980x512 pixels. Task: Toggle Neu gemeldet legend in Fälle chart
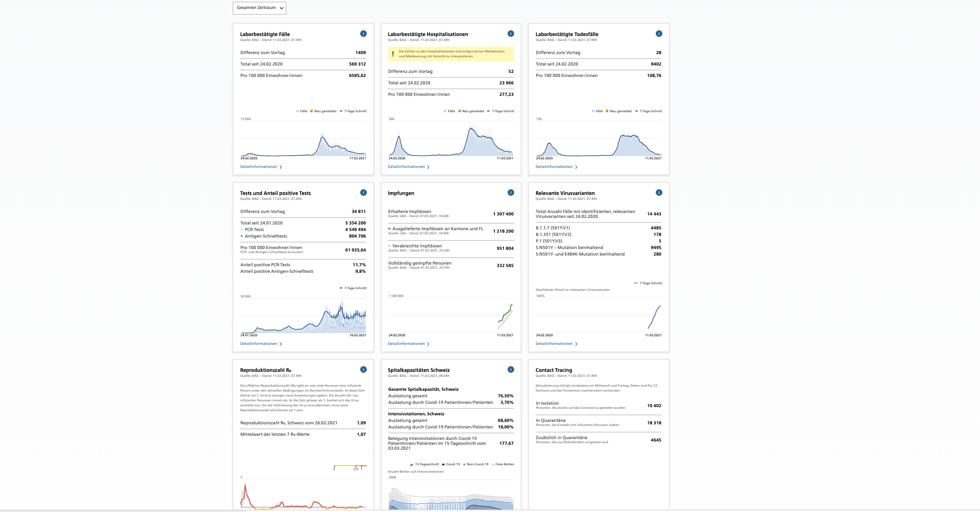pos(323,111)
